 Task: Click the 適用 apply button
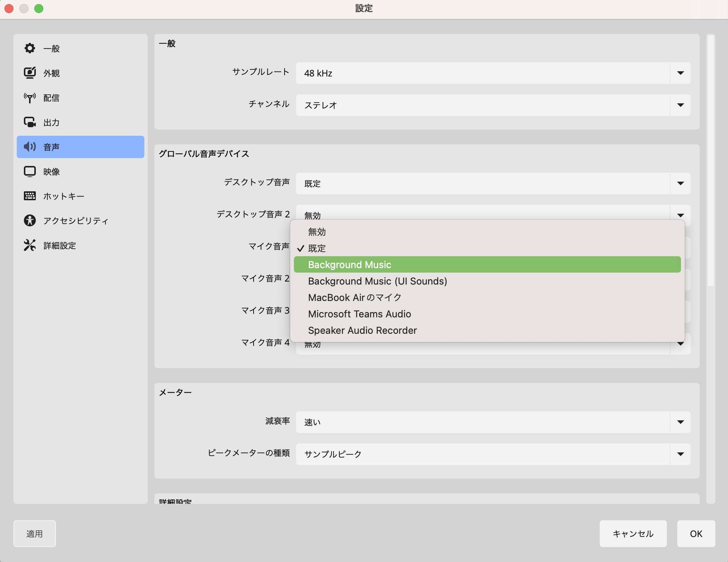pos(35,534)
